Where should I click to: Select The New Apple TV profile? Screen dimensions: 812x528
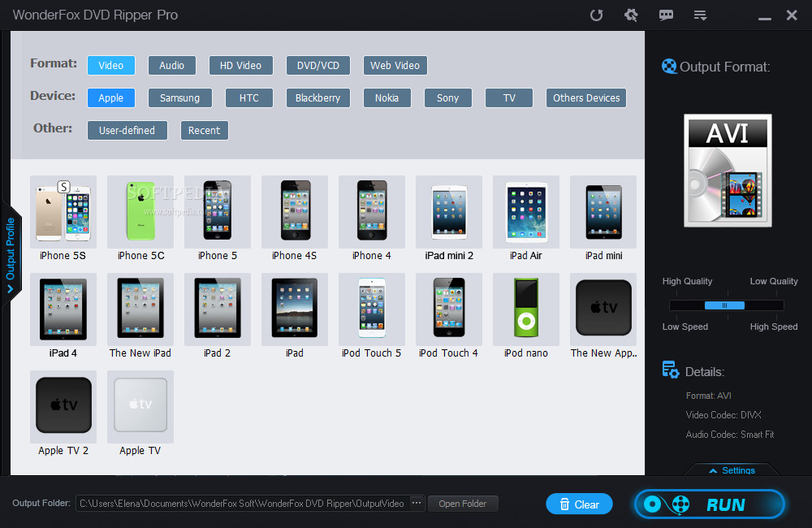603,309
